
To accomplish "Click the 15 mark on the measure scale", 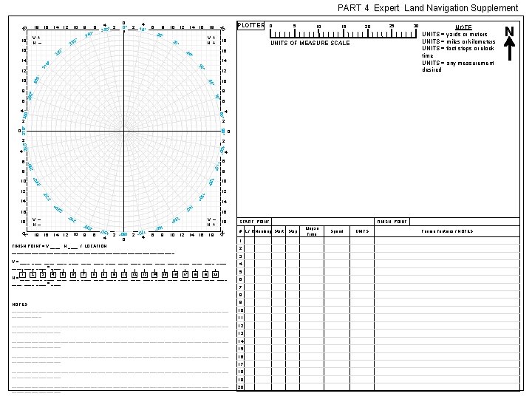I will (x=344, y=26).
